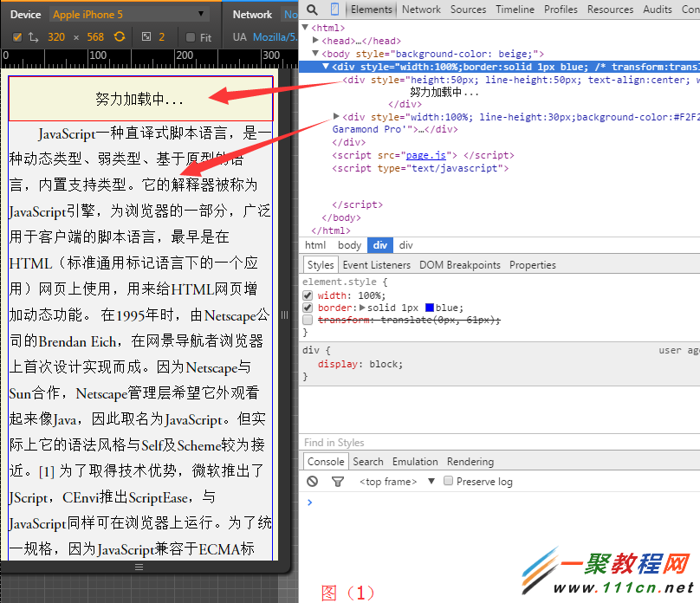700x603 pixels.
Task: Select the Styles sidebar tab
Action: 321,264
